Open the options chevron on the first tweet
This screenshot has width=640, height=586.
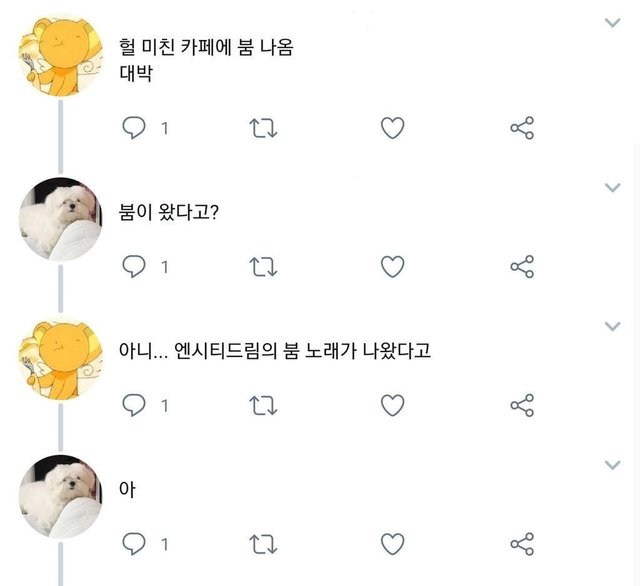pyautogui.click(x=614, y=21)
